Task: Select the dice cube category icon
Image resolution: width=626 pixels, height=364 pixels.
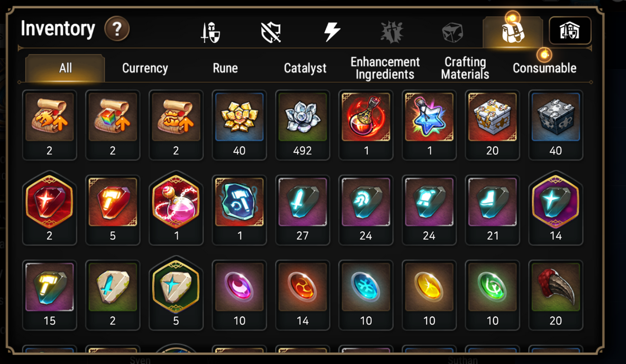Action: pyautogui.click(x=452, y=32)
